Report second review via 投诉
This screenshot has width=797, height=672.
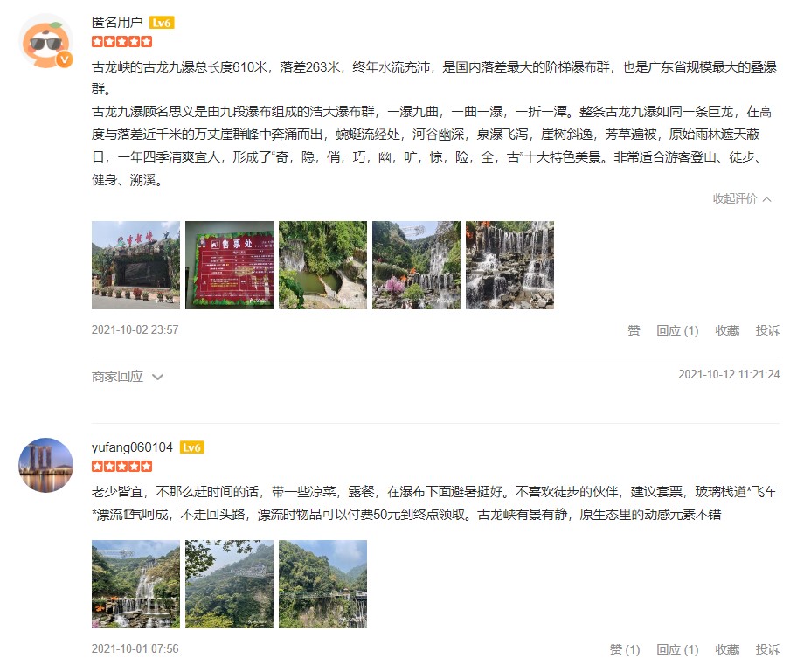pyautogui.click(x=767, y=649)
